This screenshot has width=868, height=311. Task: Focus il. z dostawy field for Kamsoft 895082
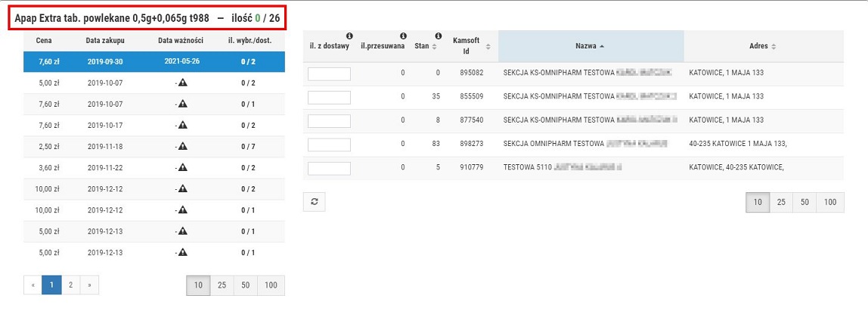(x=329, y=73)
